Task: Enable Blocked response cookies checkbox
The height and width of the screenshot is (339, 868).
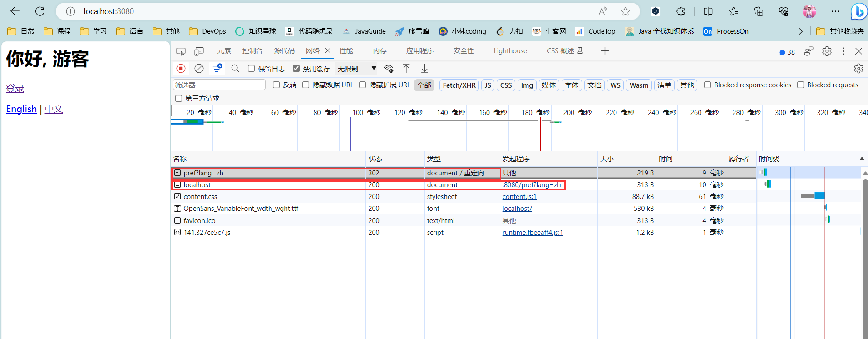Action: click(707, 85)
